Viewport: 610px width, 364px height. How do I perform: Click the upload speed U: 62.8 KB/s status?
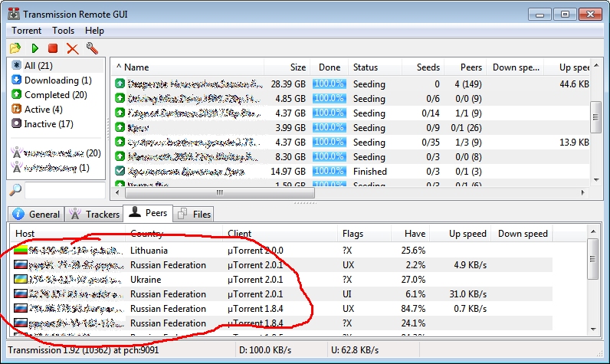coord(354,350)
